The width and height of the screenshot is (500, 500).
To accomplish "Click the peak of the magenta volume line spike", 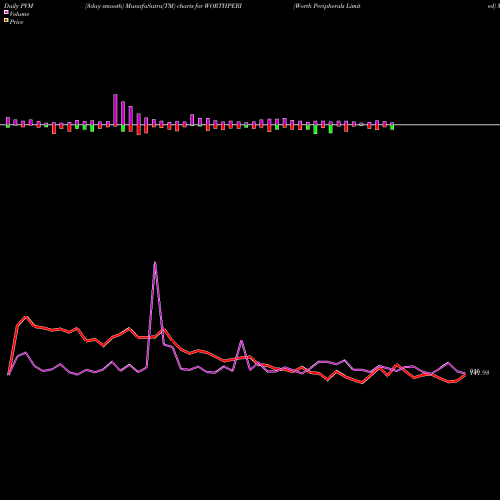I will pyautogui.click(x=155, y=263).
